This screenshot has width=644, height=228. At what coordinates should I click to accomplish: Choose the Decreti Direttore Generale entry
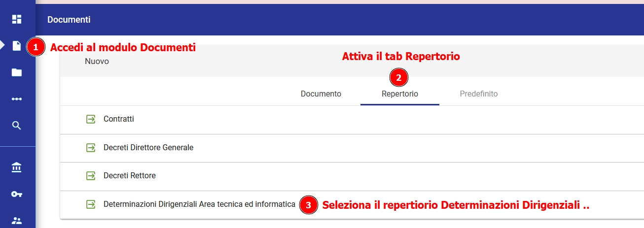pos(148,148)
